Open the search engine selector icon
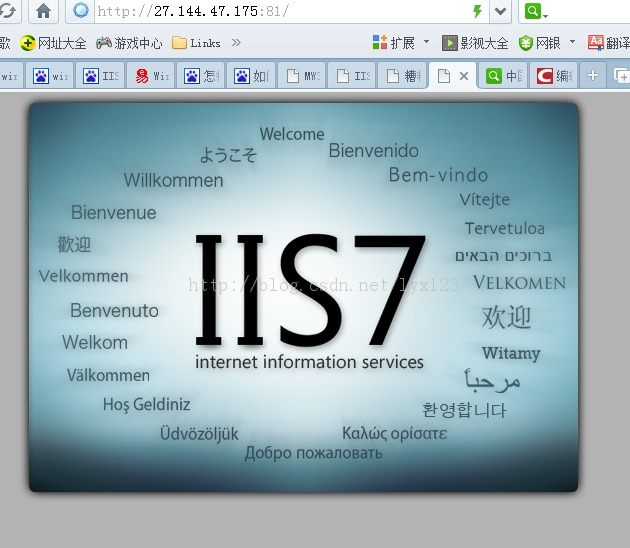Image resolution: width=630 pixels, height=548 pixels. (x=536, y=11)
